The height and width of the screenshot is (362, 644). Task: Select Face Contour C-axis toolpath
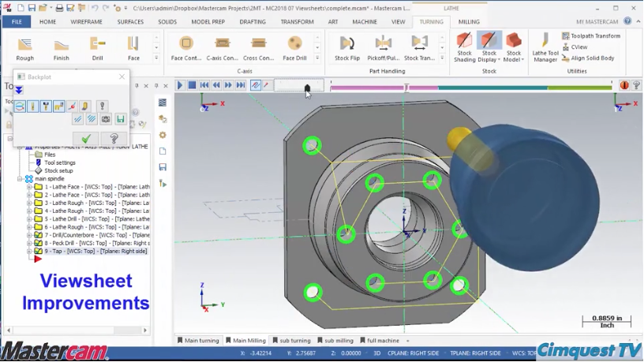[x=186, y=48]
